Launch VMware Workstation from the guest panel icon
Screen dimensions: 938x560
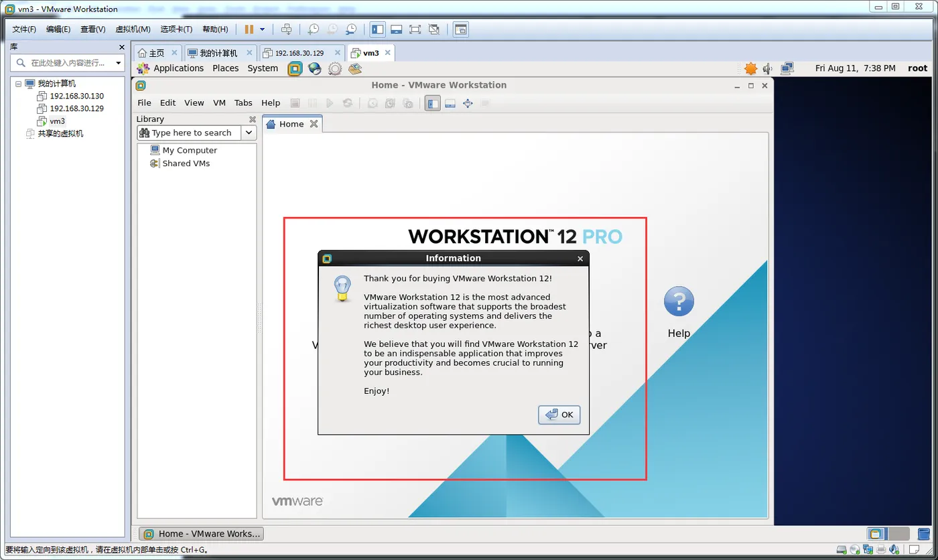[x=295, y=68]
